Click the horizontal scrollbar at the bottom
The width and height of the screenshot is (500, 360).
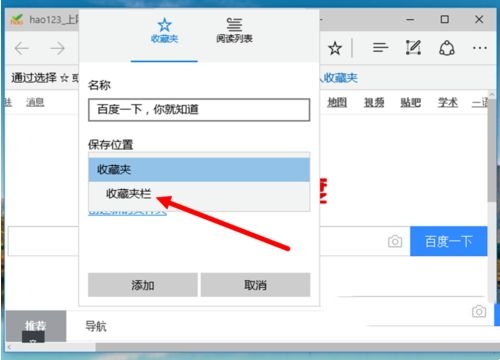click(x=297, y=347)
